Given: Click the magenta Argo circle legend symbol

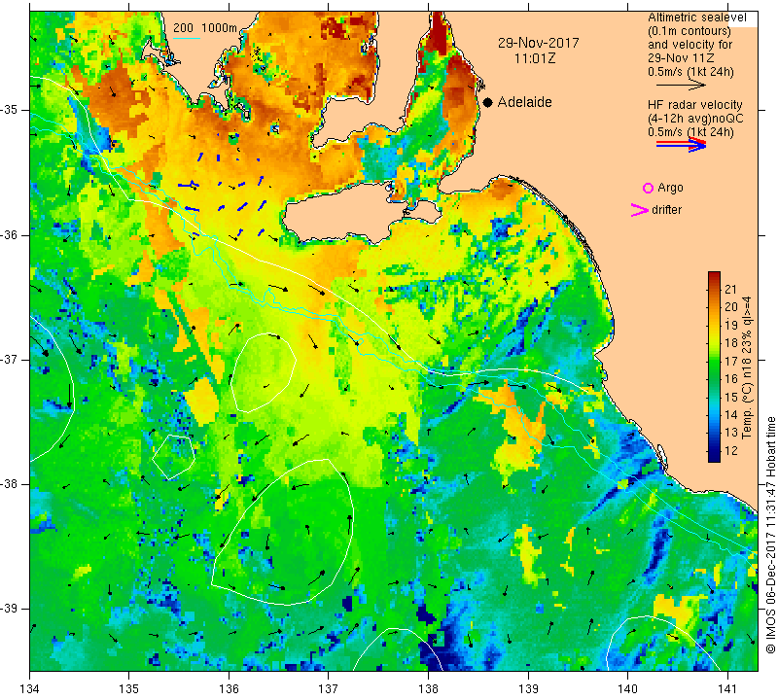Looking at the screenshot, I should pyautogui.click(x=648, y=188).
